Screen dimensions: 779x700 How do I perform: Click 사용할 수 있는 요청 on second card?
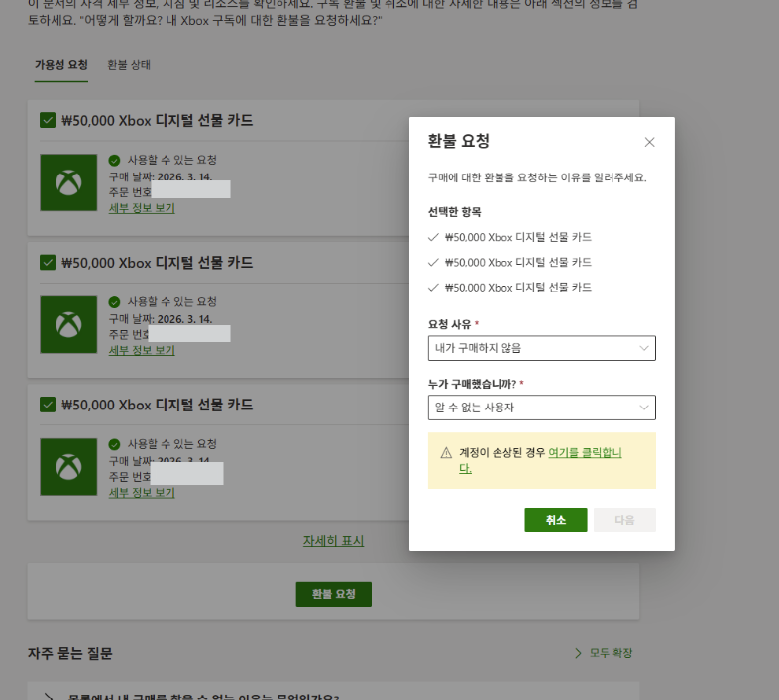[171, 301]
